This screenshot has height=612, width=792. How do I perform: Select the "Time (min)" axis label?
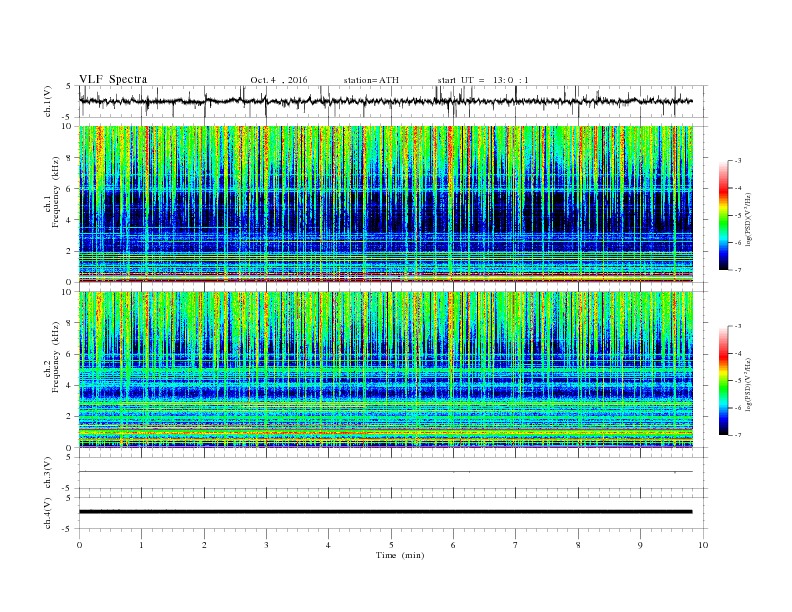tap(400, 555)
